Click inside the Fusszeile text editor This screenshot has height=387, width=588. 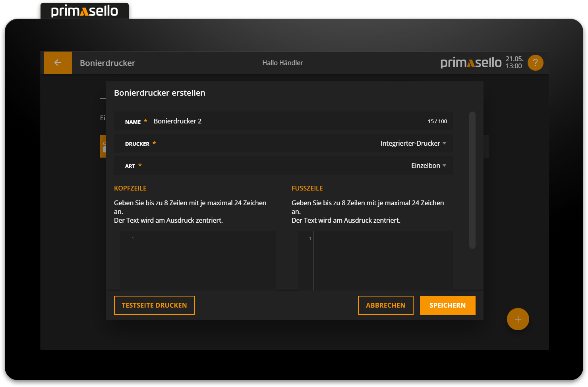click(x=383, y=260)
